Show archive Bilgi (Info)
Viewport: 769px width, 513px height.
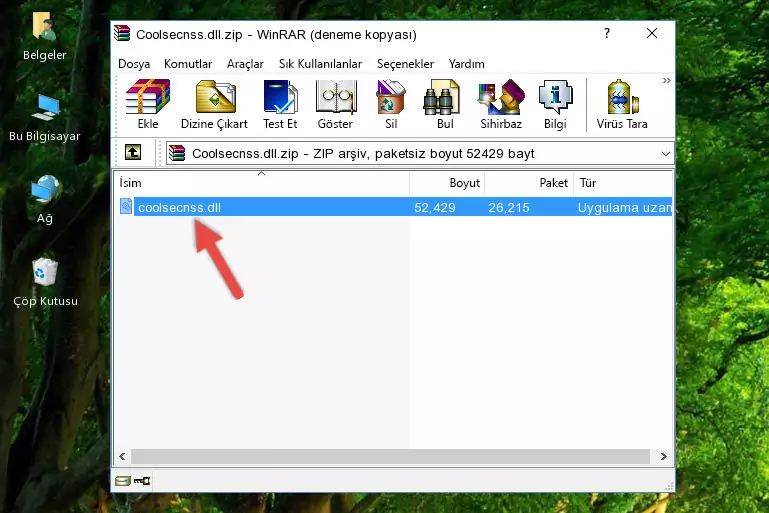pos(555,104)
